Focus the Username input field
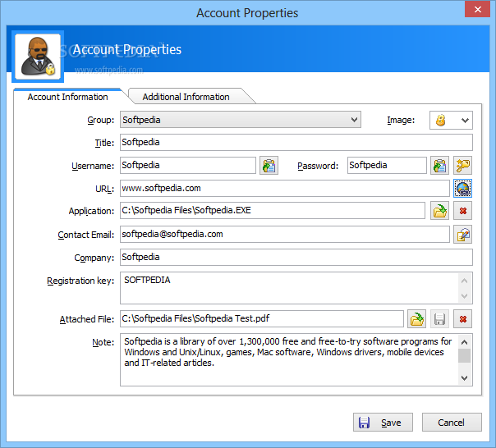496x448 pixels. pos(188,166)
